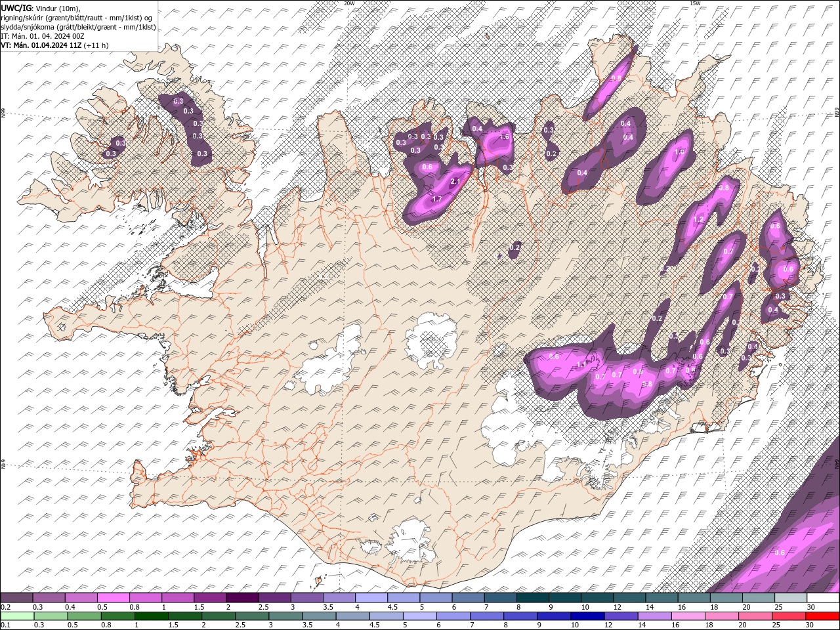840x630 pixels.
Task: Click the 1.7 snowfall value on the map
Action: [437, 198]
